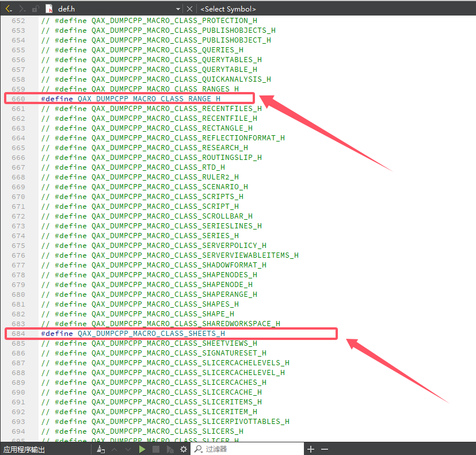The height and width of the screenshot is (455, 476).
Task: Zoom in the output with the plus icon
Action: [x=311, y=449]
